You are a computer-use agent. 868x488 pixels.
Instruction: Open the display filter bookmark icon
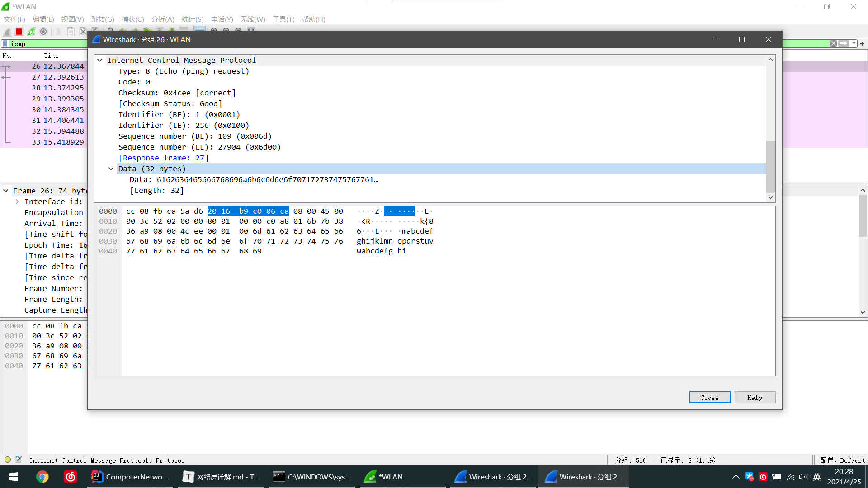[5, 44]
